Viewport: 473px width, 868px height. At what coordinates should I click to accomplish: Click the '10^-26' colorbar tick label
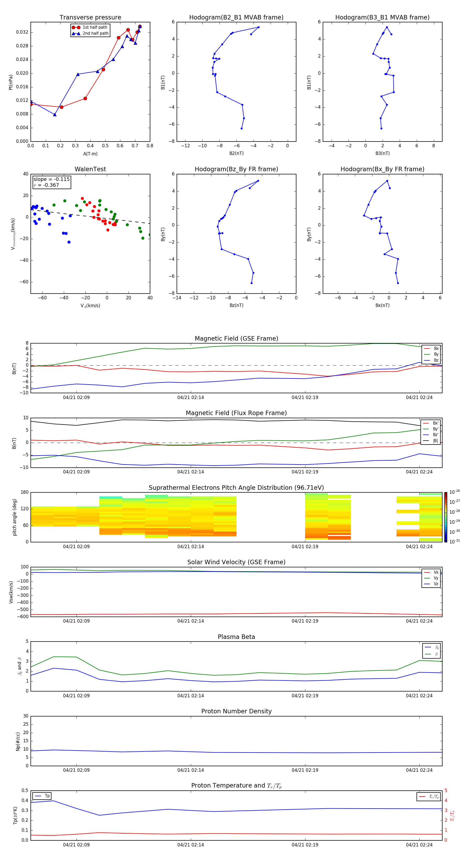(x=455, y=492)
